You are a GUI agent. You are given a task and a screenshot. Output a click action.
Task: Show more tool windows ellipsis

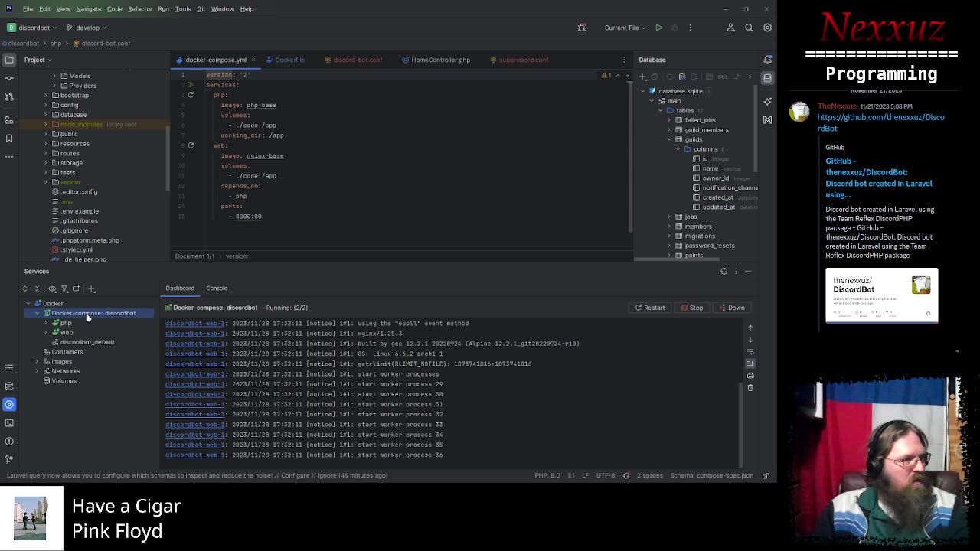coord(9,157)
